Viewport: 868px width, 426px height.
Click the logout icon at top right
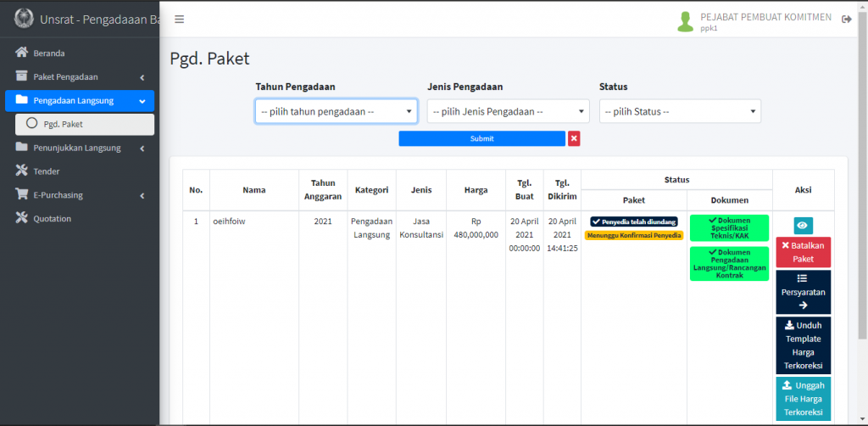pos(846,20)
